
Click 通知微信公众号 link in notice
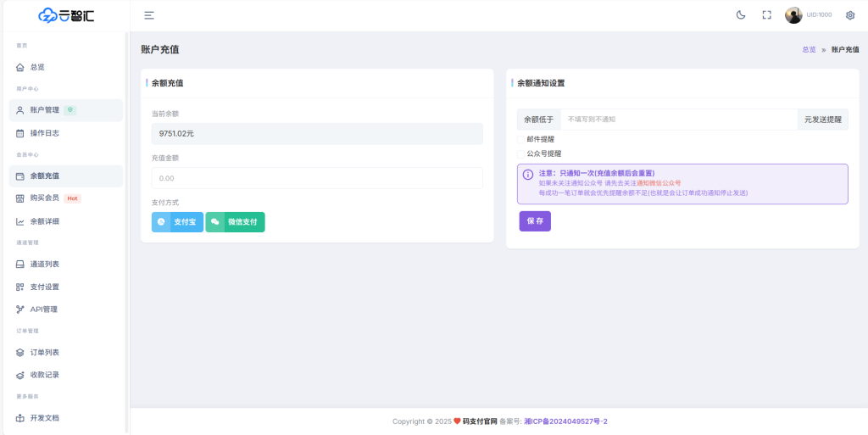point(659,182)
